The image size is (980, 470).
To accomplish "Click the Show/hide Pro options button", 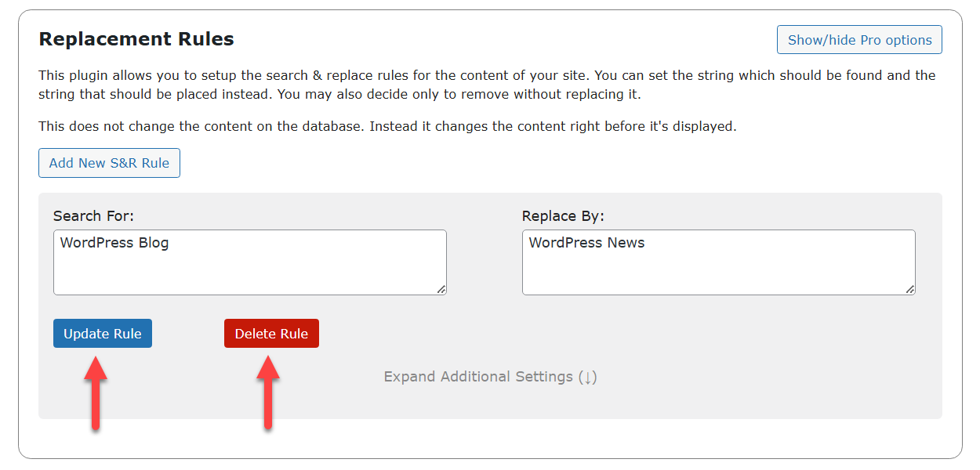I will click(859, 40).
